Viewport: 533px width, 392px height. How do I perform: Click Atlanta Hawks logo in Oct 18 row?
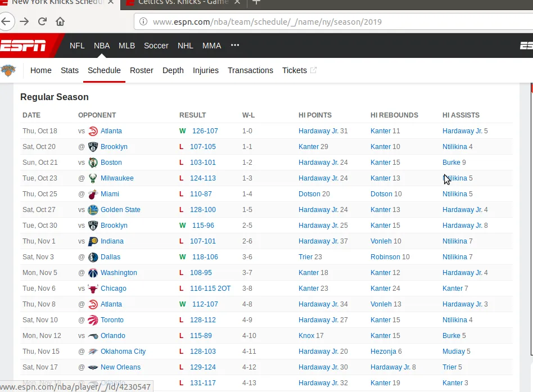point(93,131)
